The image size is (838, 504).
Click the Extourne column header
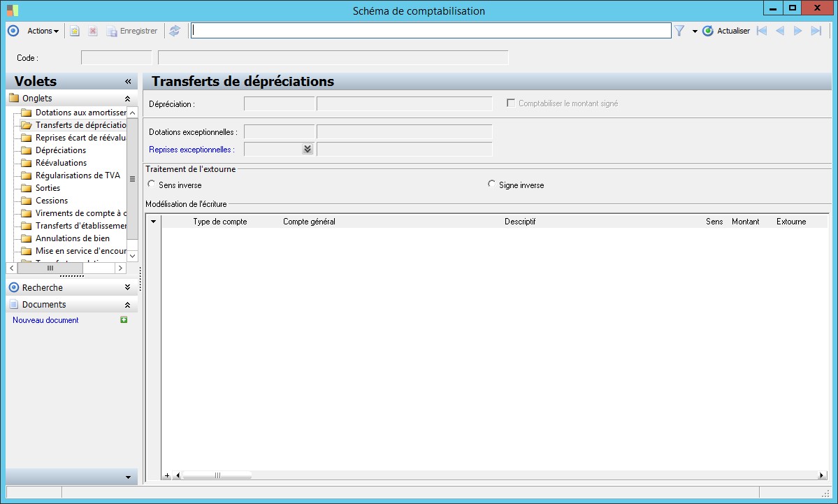[791, 222]
